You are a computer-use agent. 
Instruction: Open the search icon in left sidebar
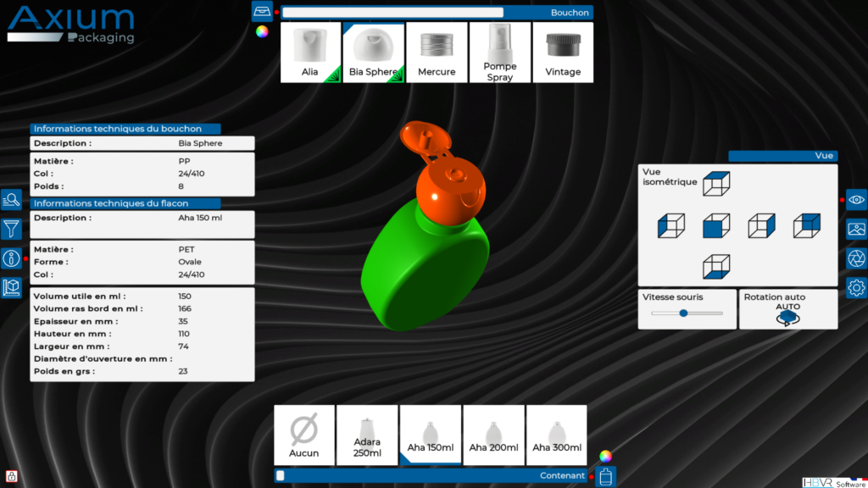point(11,200)
